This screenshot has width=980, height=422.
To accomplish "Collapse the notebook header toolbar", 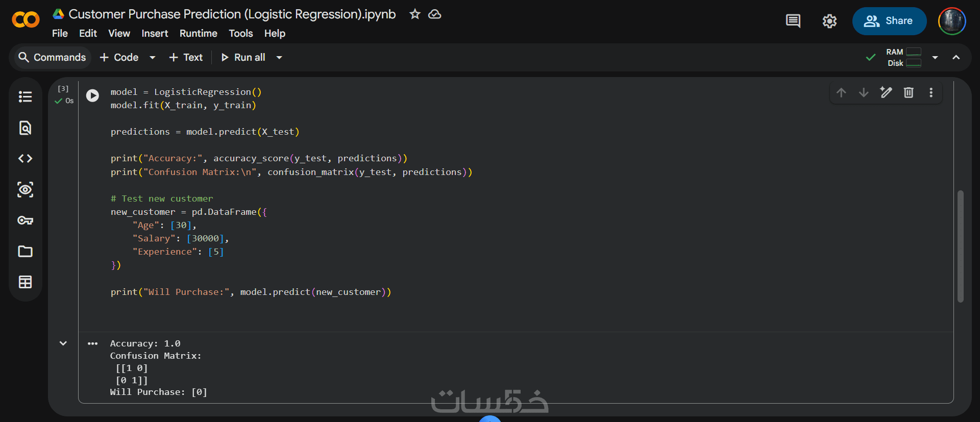I will [x=956, y=58].
